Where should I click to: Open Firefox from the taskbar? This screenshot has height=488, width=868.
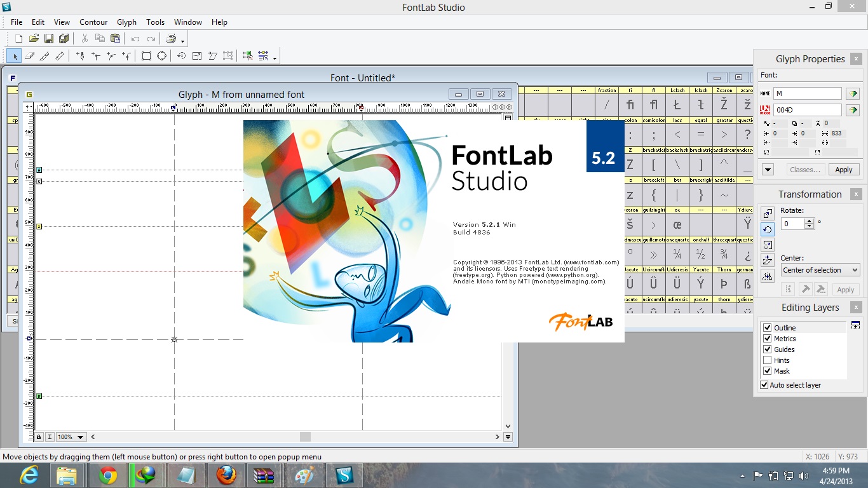point(226,475)
